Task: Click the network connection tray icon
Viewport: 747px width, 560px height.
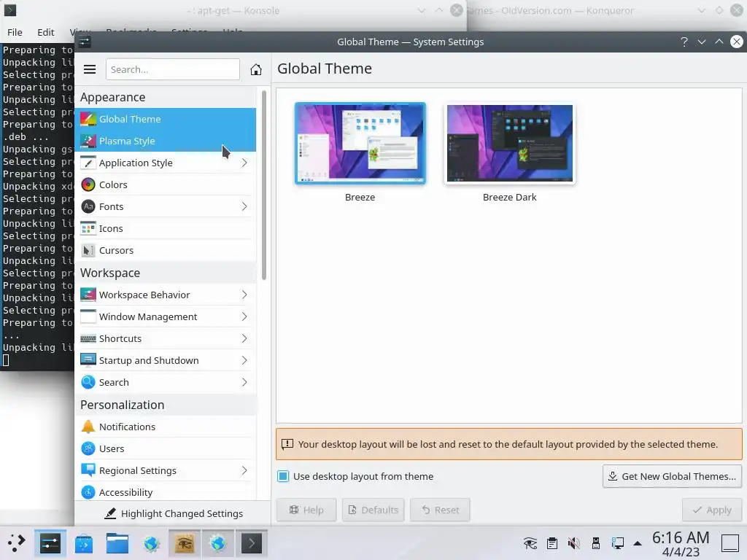Action: pyautogui.click(x=618, y=542)
